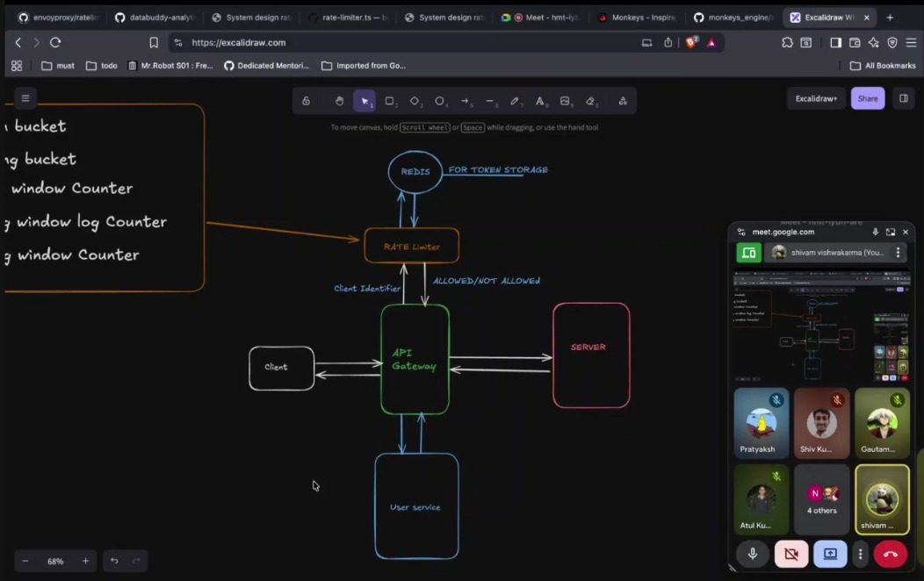Select the Arrow drawing tool

coord(465,101)
